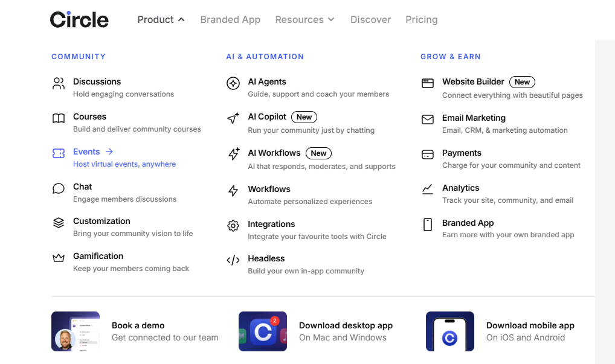Image resolution: width=615 pixels, height=364 pixels.
Task: Click the New badge beside AI Workflows
Action: [x=318, y=153]
